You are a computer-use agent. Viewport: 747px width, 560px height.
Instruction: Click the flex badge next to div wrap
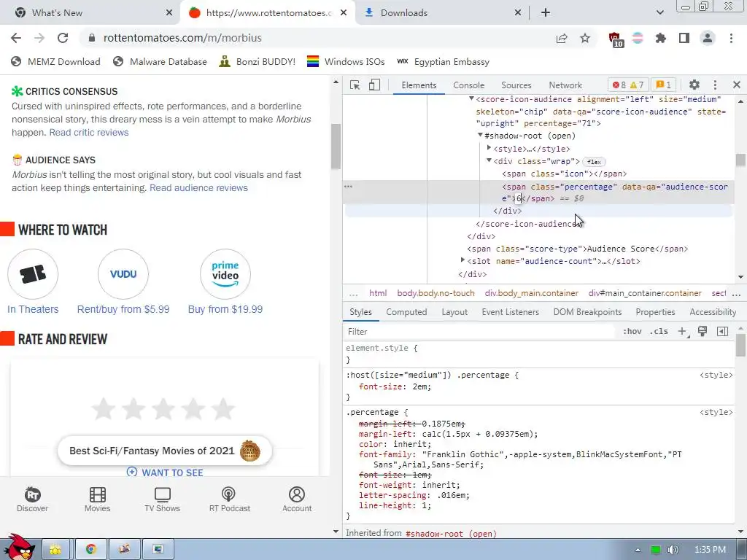pyautogui.click(x=594, y=162)
